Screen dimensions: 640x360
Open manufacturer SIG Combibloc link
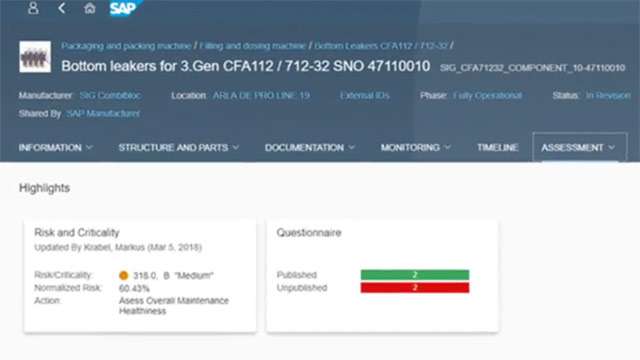[110, 96]
